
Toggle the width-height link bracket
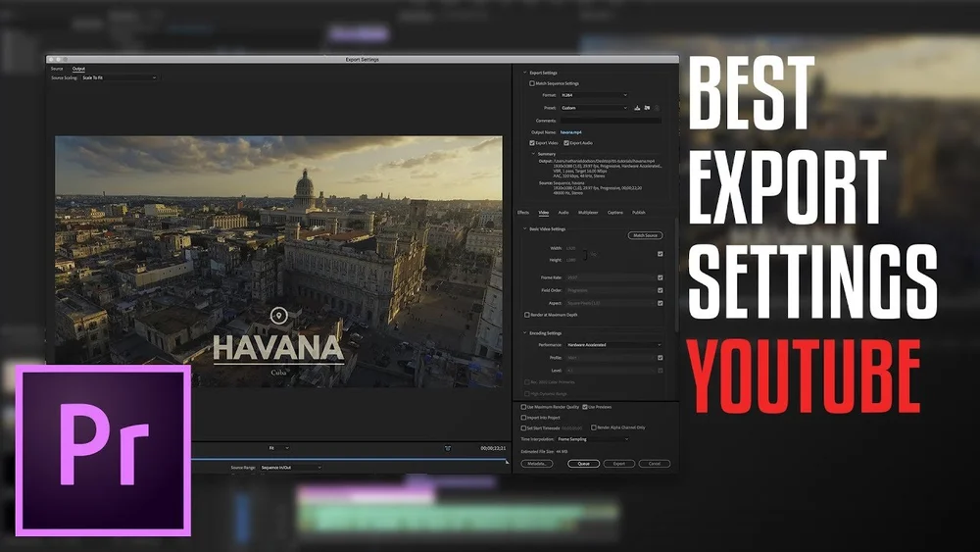(585, 254)
